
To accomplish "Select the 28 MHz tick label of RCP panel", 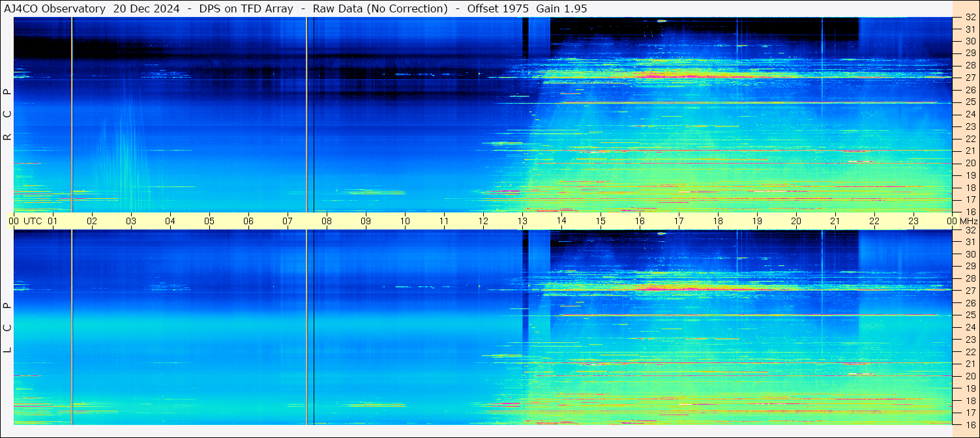I will (970, 65).
